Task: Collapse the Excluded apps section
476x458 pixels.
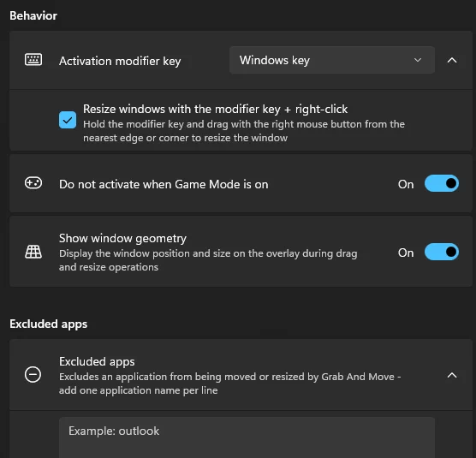Action: tap(452, 376)
